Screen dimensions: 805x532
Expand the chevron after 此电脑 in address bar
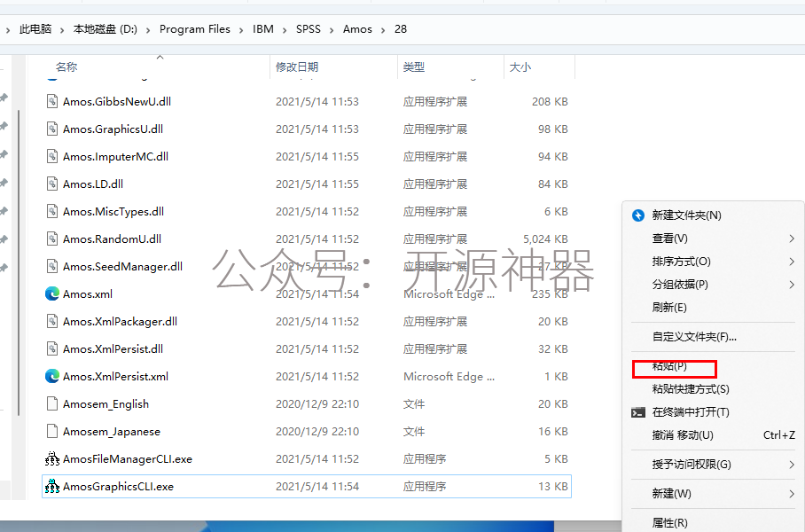point(62,30)
